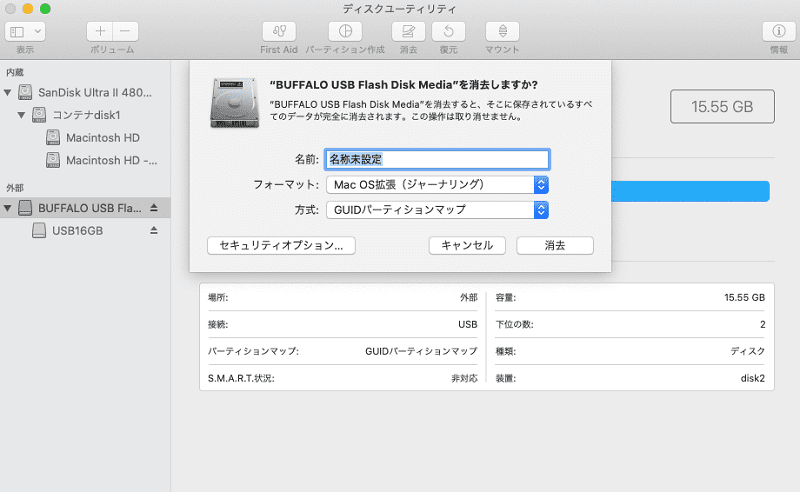Open security options (セキュリティオプション...)
800x492 pixels.
(x=281, y=245)
